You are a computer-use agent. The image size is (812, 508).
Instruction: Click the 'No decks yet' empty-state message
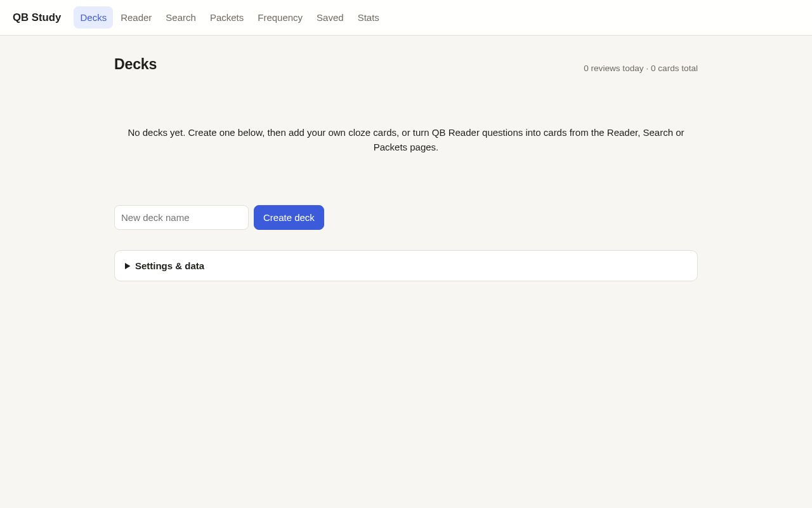[406, 140]
